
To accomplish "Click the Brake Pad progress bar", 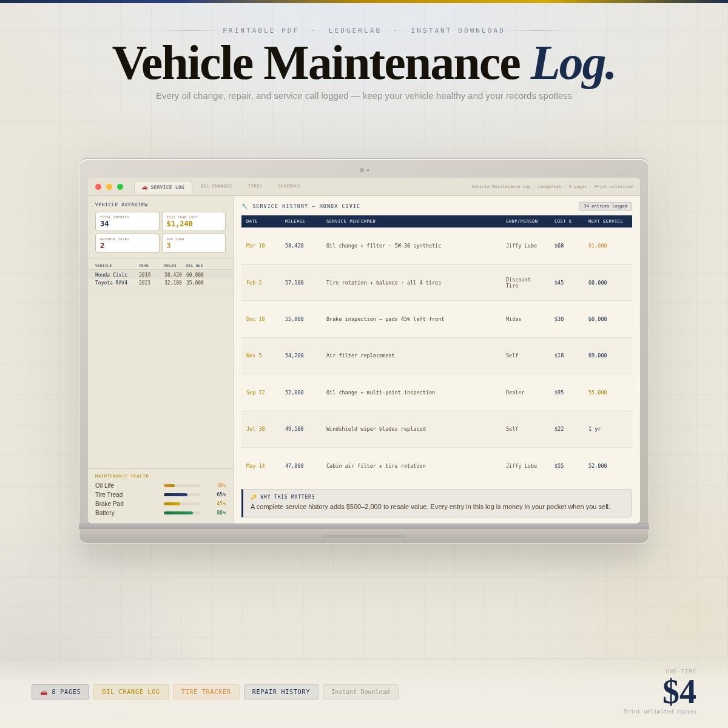I will (x=182, y=504).
